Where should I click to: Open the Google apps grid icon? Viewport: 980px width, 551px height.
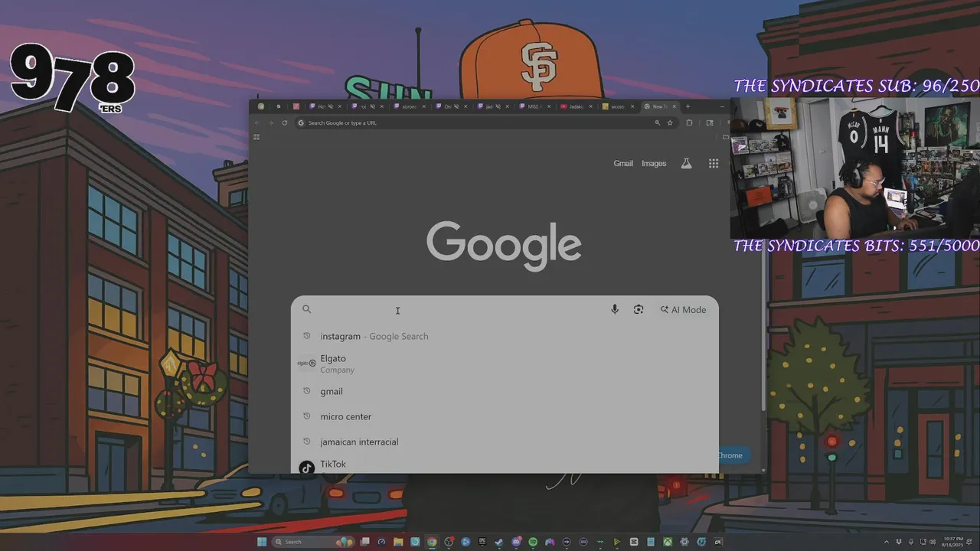point(714,163)
